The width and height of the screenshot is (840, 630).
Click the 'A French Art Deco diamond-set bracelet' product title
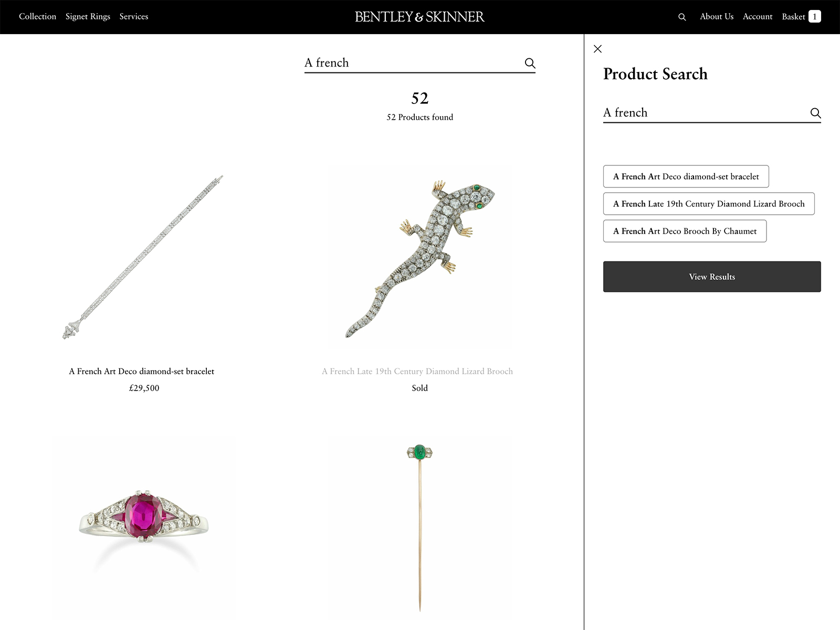click(x=142, y=371)
